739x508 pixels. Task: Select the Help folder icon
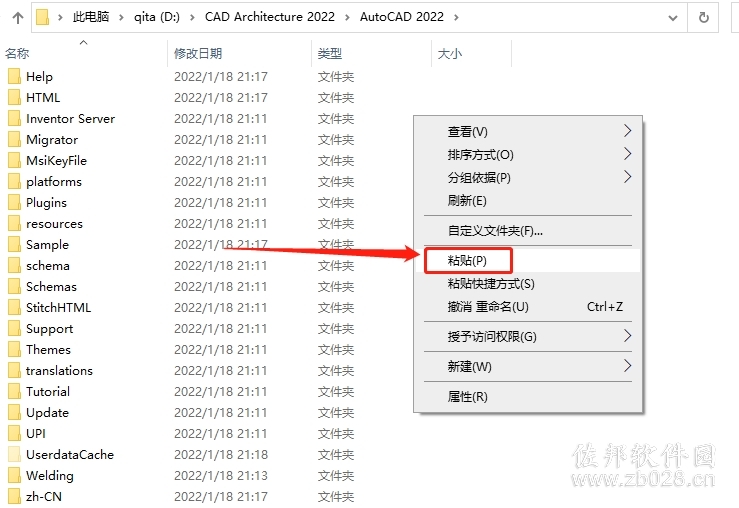tap(15, 76)
